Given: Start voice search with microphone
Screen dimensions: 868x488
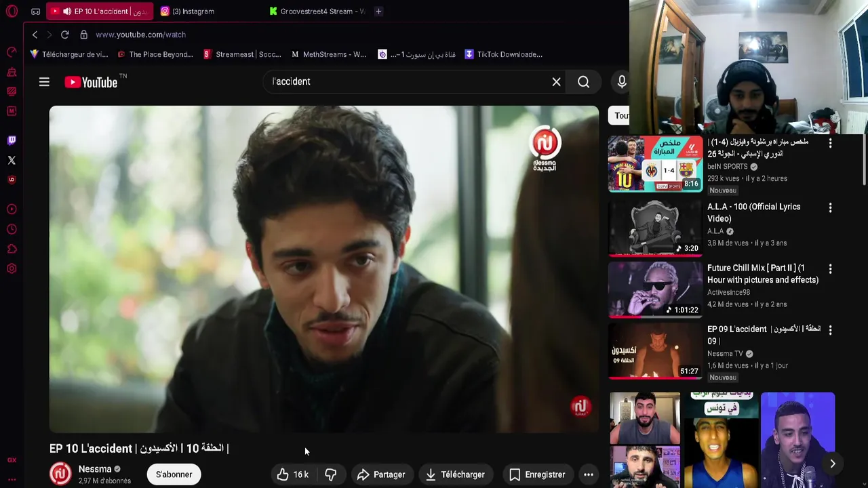Looking at the screenshot, I should [x=621, y=82].
